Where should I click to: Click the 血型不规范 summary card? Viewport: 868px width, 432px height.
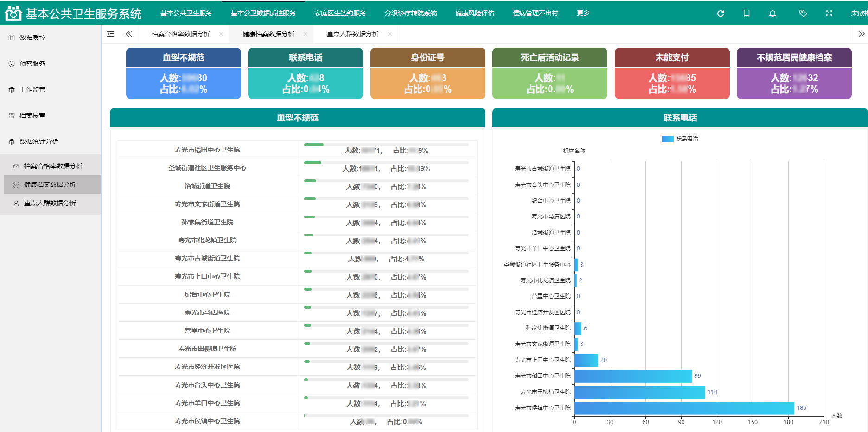[183, 73]
